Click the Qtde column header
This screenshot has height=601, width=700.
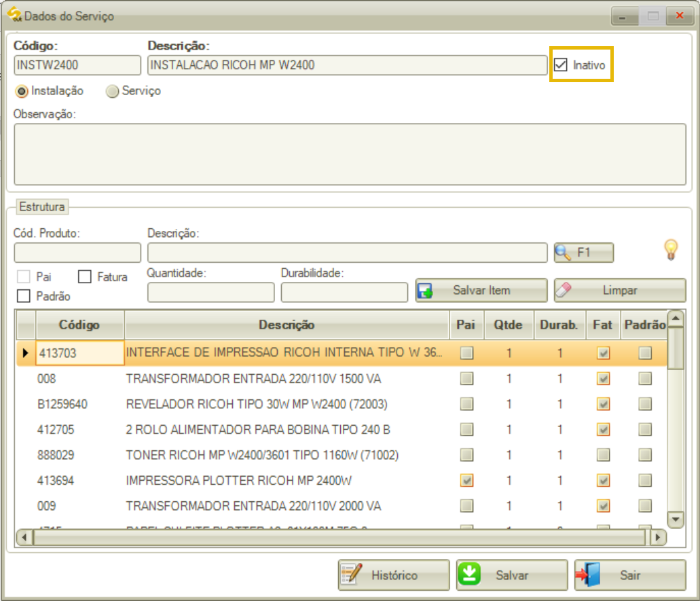[x=509, y=325]
